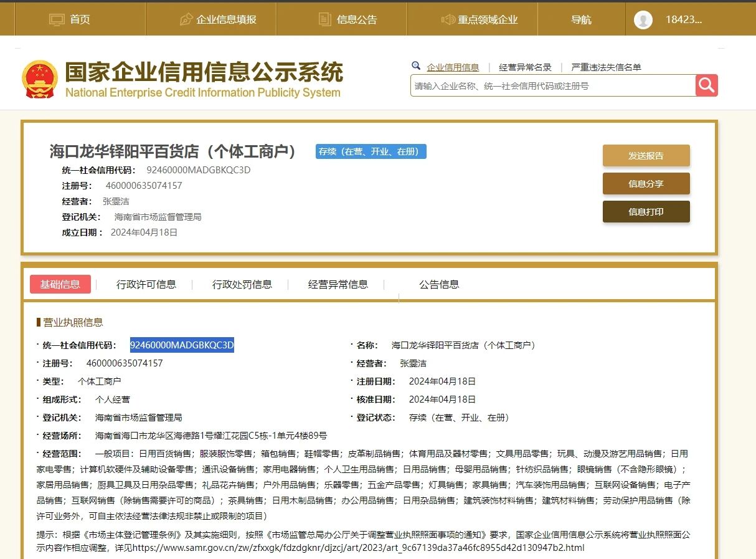The width and height of the screenshot is (756, 559).
Task: Open the account name 18423...
Action: point(684,19)
